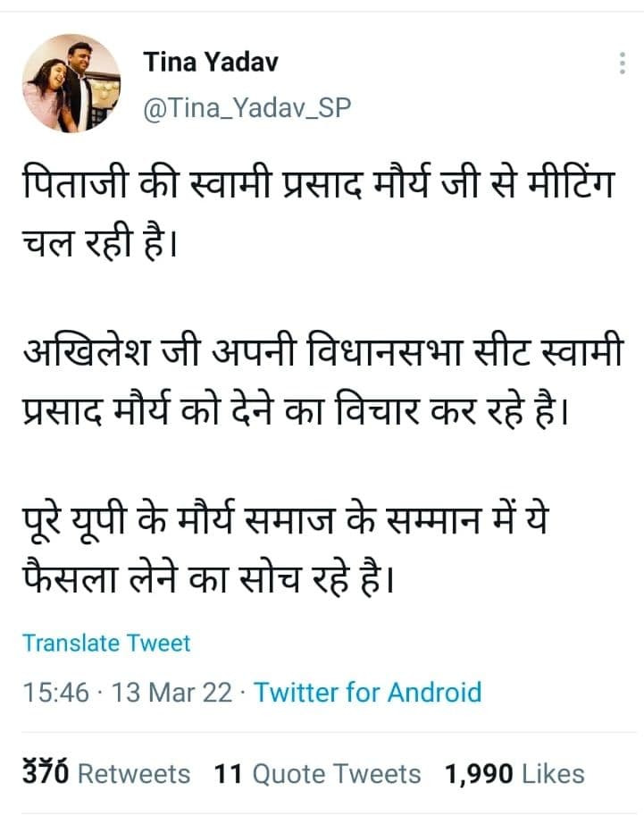Image resolution: width=644 pixels, height=825 pixels.
Task: Click the Twitter for Android source link
Action: 368,692
